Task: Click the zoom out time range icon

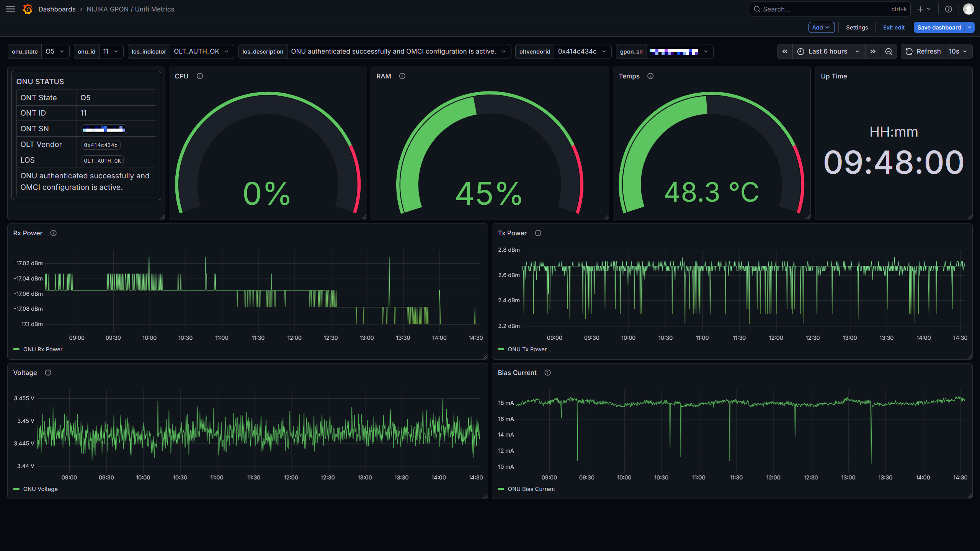Action: (x=889, y=51)
